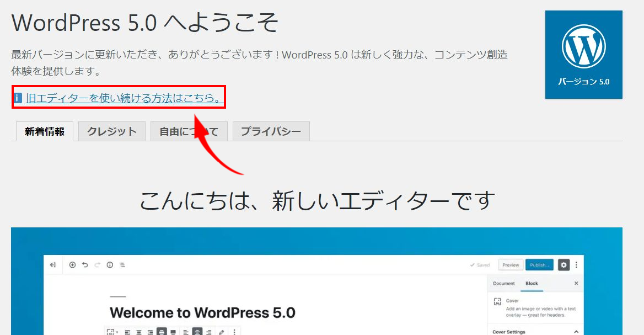
Task: Open the block type switcher dropdown in the block toolbar
Action: 112,332
